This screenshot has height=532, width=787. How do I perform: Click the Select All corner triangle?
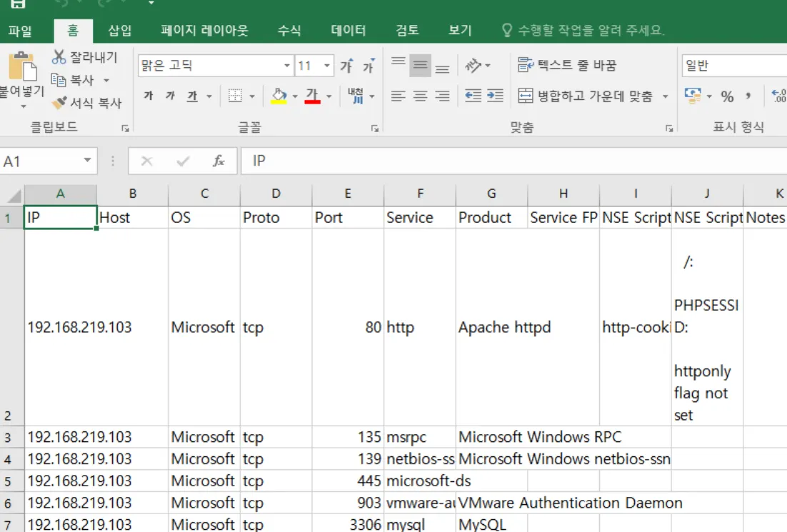pos(13,195)
